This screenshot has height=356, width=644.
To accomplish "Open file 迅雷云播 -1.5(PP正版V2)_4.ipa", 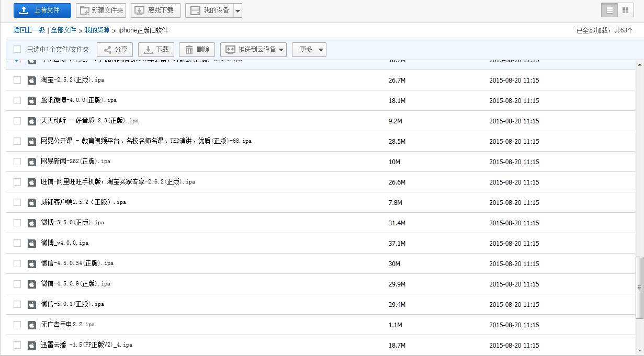I will 87,345.
